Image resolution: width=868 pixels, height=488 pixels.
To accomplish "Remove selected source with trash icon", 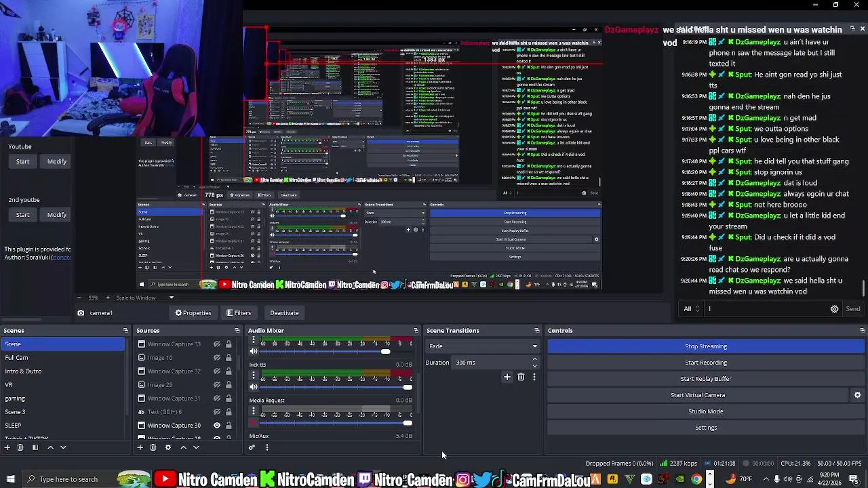I will (x=153, y=447).
